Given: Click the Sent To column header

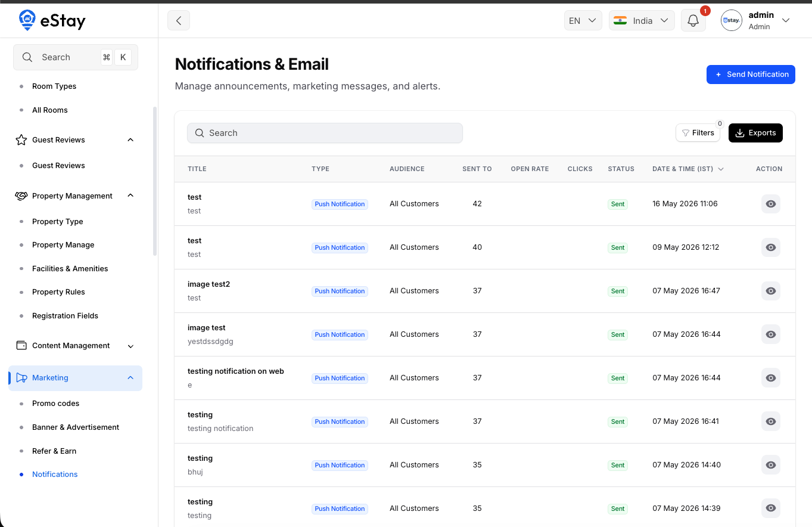Looking at the screenshot, I should pos(477,169).
